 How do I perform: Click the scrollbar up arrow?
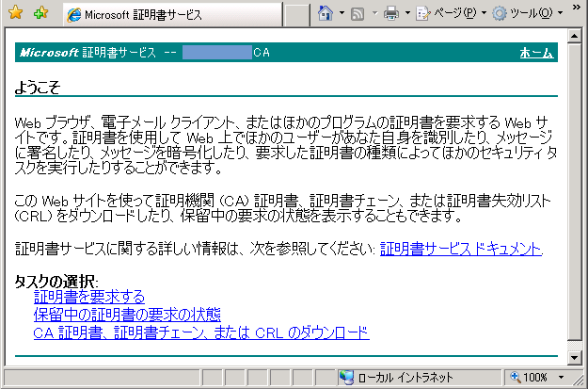(x=574, y=36)
